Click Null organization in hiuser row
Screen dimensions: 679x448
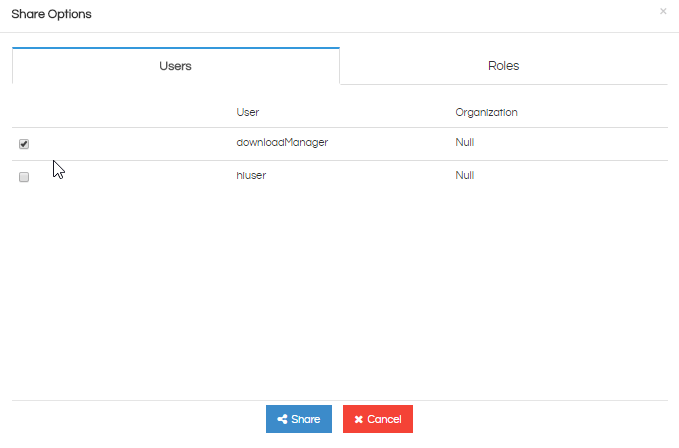[x=465, y=175]
